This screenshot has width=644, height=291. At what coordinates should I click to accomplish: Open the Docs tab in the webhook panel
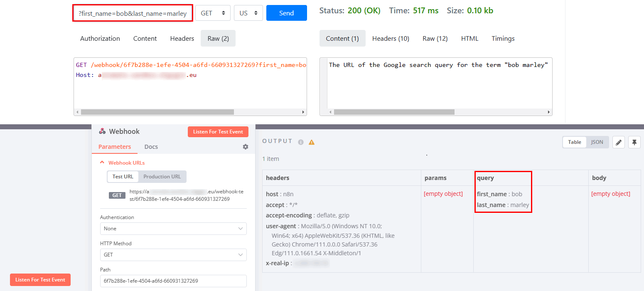tap(151, 146)
